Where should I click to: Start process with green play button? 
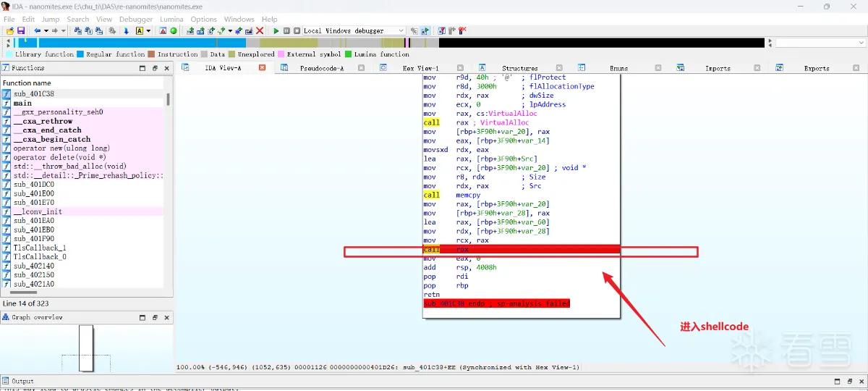click(276, 31)
